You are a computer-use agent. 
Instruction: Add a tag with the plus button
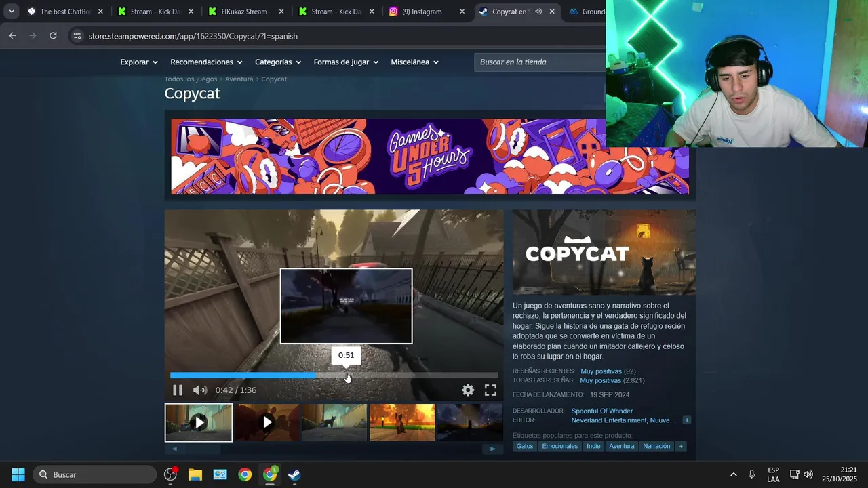coord(681,446)
